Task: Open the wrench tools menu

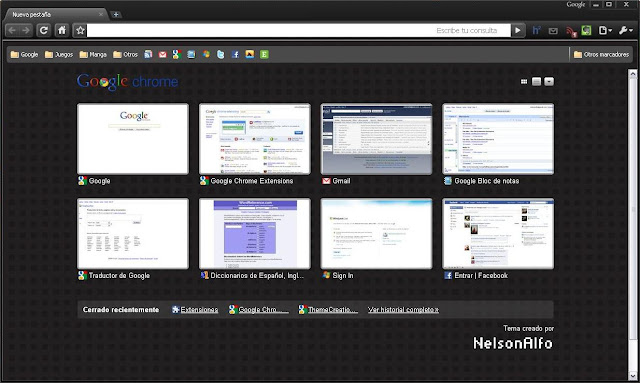Action: (x=625, y=30)
